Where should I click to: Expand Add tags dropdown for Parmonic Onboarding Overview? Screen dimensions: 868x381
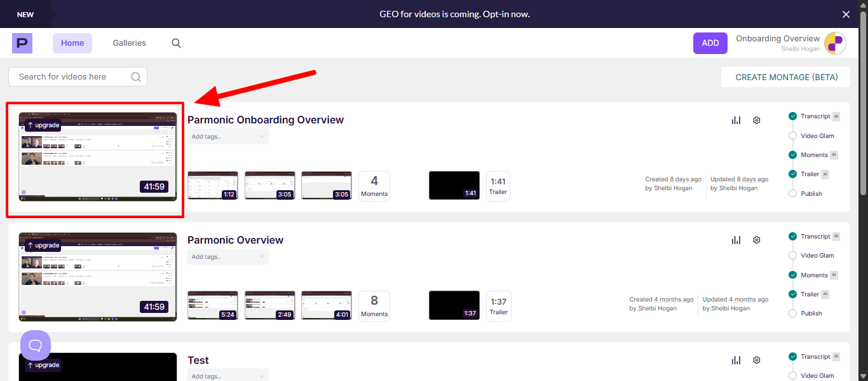(228, 137)
